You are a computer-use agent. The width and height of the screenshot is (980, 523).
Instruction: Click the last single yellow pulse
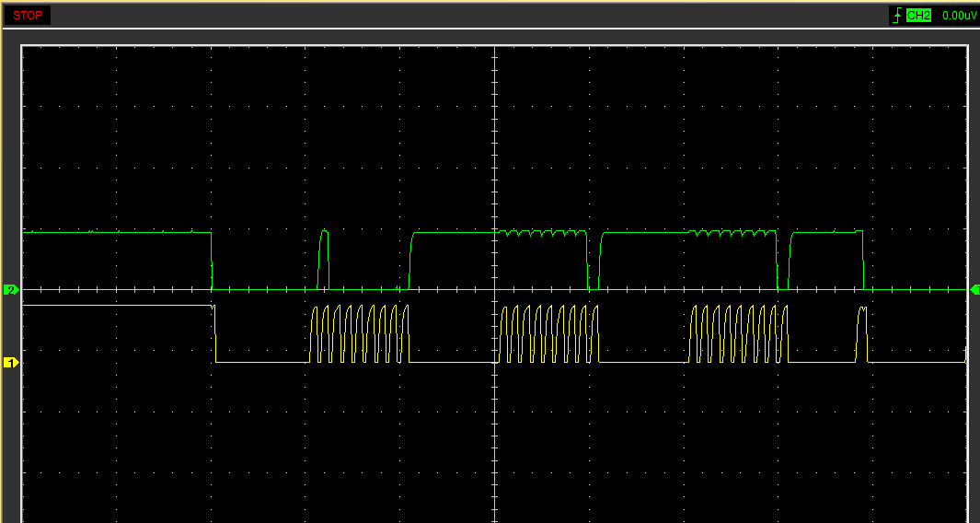pos(862,333)
